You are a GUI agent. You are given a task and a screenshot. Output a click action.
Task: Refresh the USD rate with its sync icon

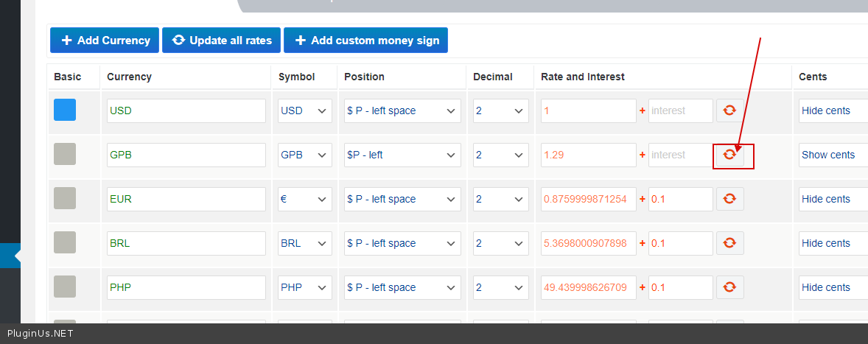coord(729,110)
